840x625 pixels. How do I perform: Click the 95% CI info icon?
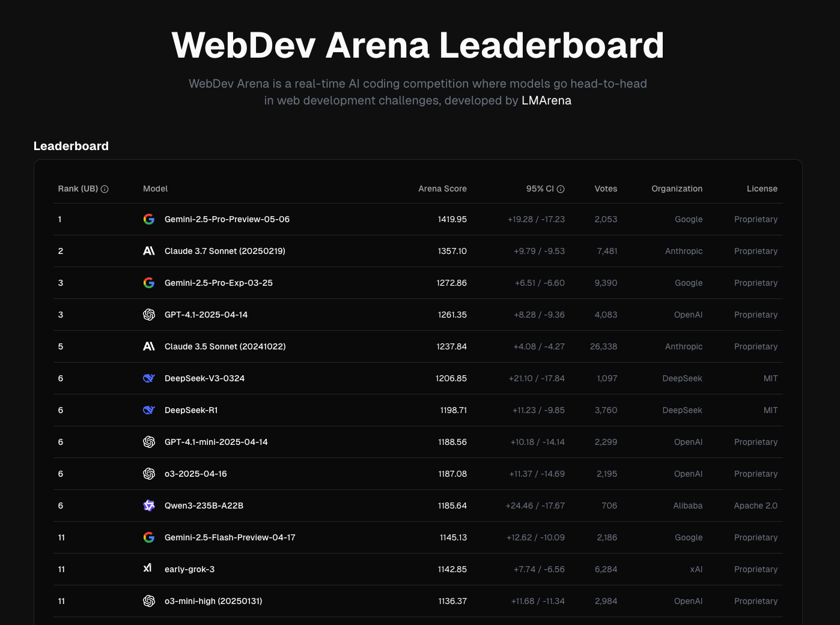click(x=561, y=189)
